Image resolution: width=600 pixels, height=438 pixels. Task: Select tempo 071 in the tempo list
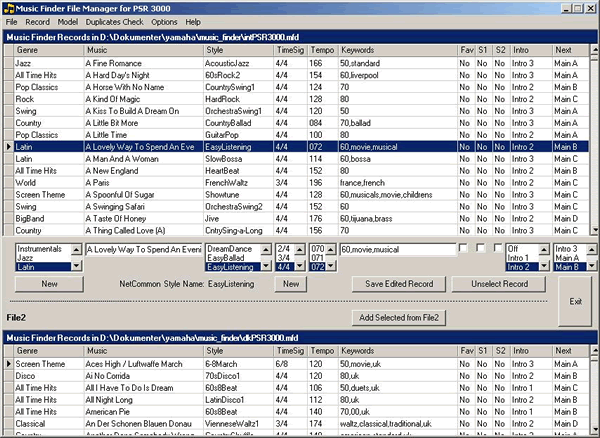(318, 258)
